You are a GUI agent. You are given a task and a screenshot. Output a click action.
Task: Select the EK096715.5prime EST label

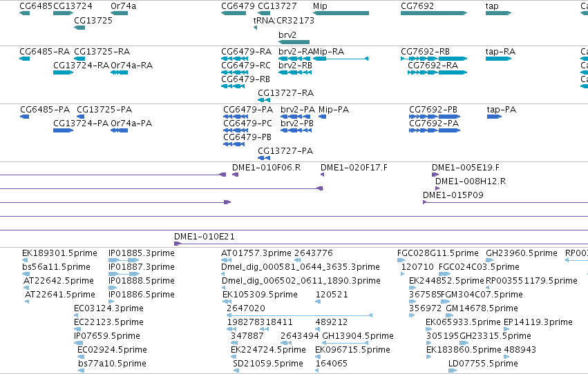click(x=353, y=350)
